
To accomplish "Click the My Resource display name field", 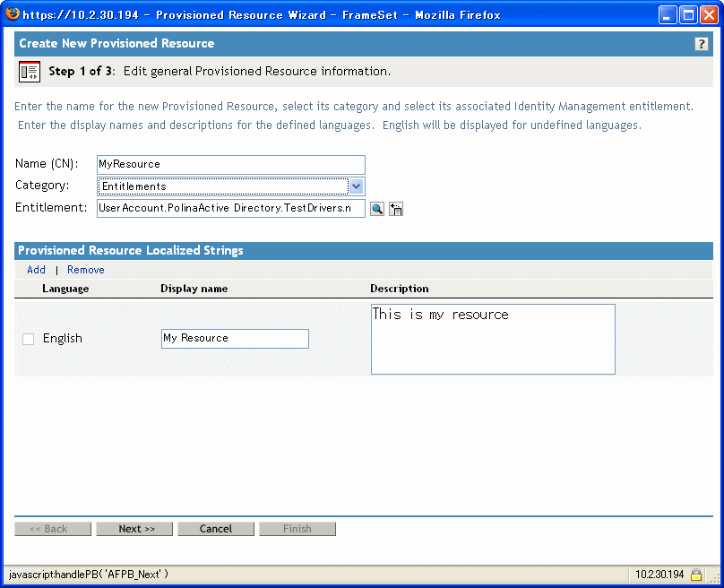I will tap(235, 339).
